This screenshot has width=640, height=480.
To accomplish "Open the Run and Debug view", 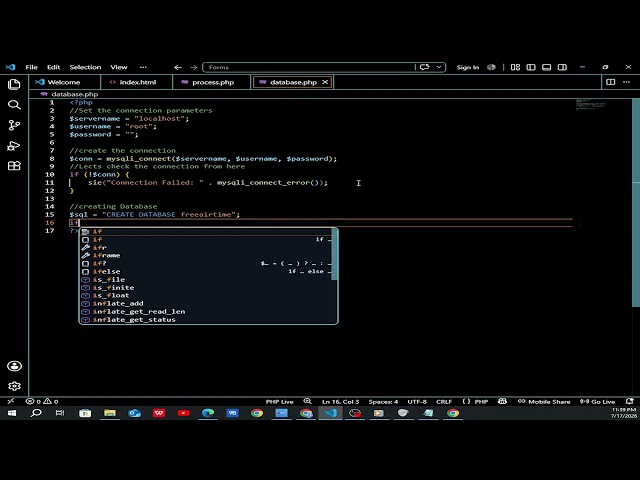I will coord(14,146).
